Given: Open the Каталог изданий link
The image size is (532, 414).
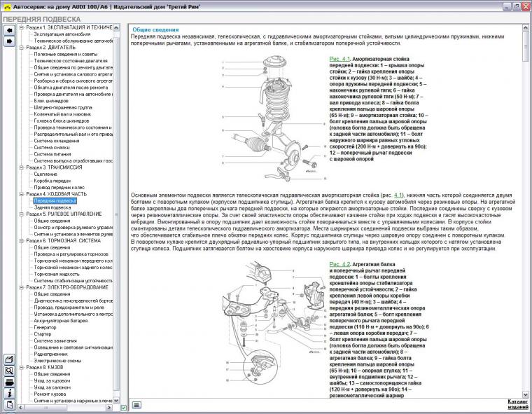Looking at the screenshot, I should 518,404.
